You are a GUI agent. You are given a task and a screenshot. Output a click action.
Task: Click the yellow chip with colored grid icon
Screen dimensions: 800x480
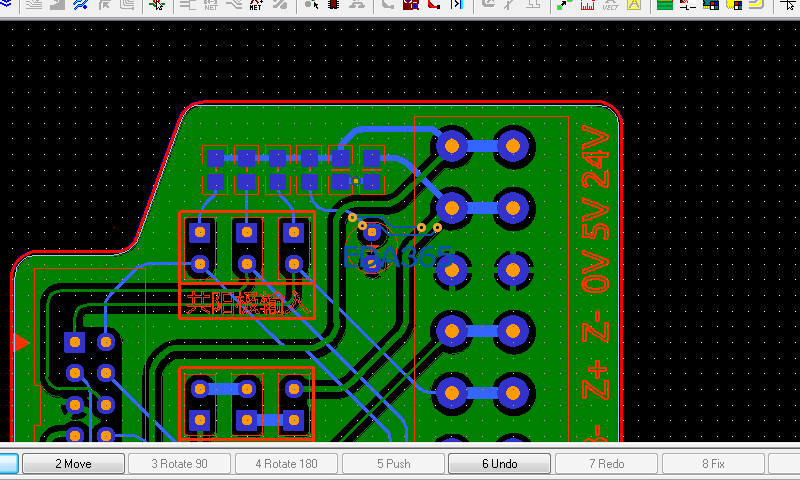[x=734, y=5]
